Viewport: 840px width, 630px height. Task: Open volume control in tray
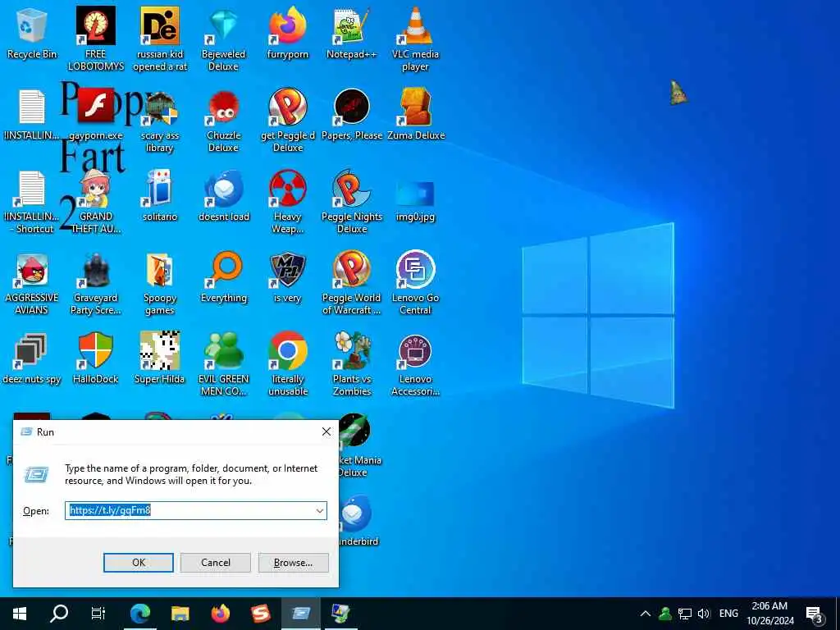[703, 614]
